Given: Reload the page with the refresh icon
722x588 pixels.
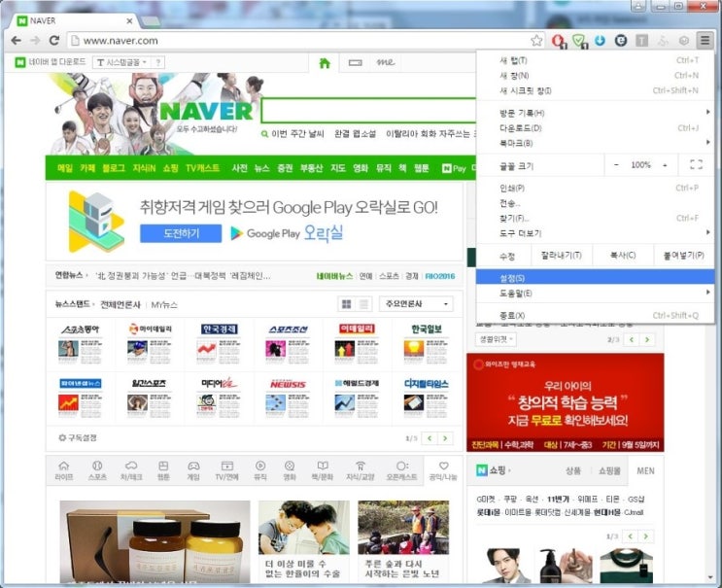Looking at the screenshot, I should [x=54, y=41].
